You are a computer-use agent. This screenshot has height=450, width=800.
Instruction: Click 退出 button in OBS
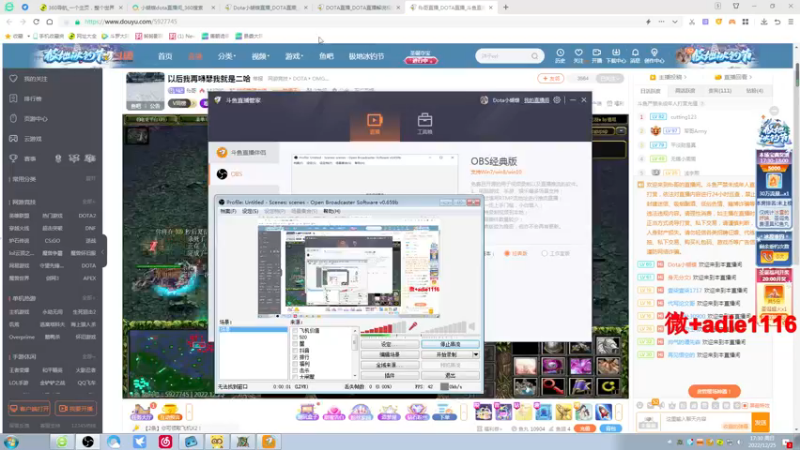coord(450,376)
